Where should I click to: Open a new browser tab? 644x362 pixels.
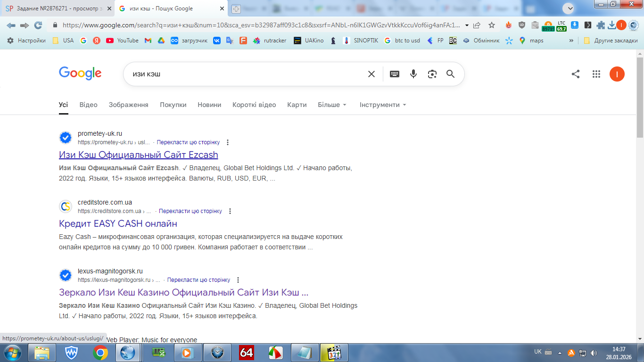(x=236, y=8)
